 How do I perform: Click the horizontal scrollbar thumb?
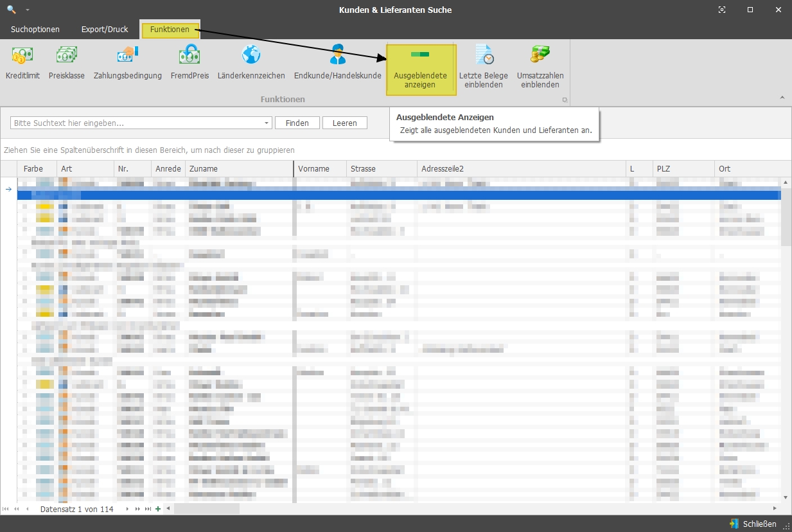206,509
